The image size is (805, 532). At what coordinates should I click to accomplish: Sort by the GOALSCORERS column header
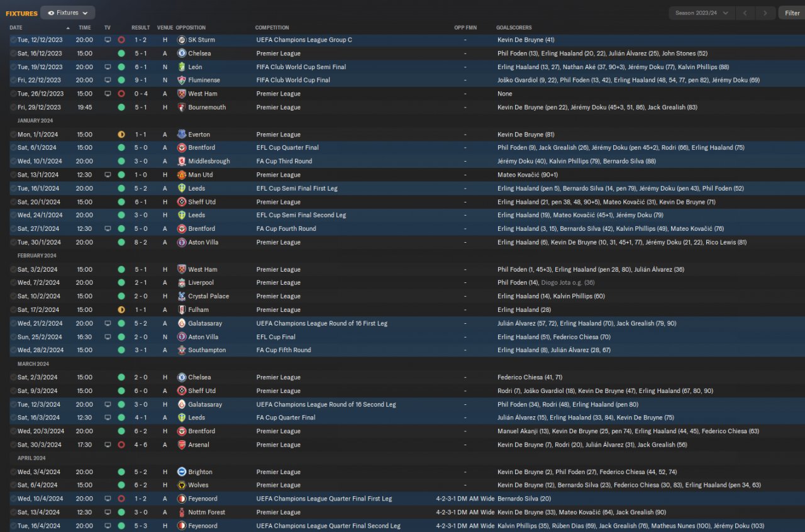coord(514,28)
